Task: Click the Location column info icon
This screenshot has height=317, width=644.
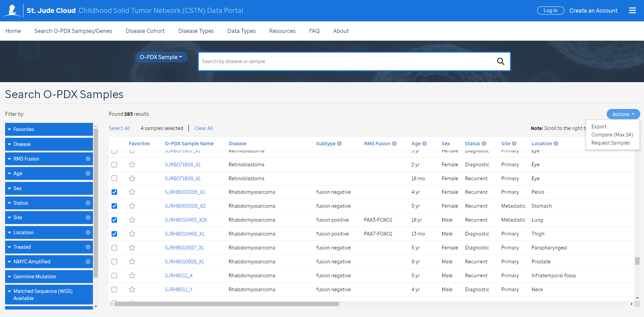Action: (x=556, y=144)
